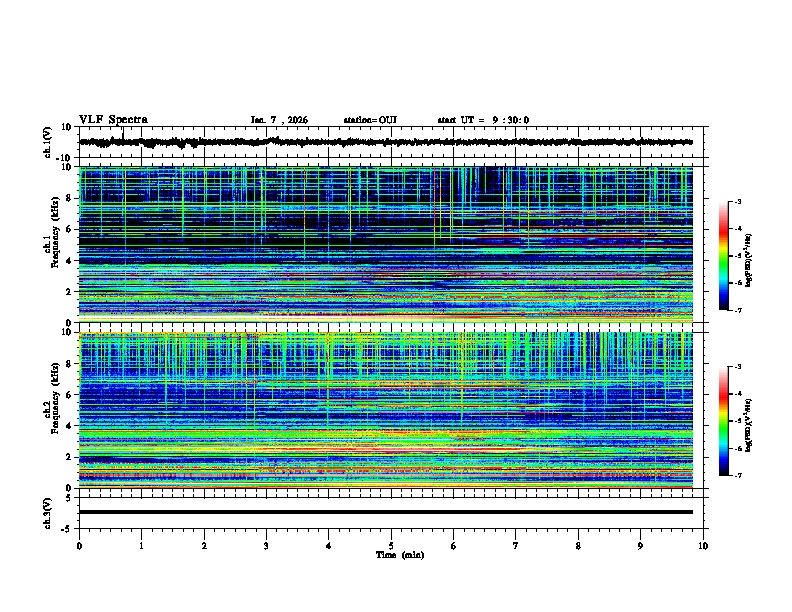The image size is (792, 612).
Task: Click the ch.1 voltage waveform trace
Action: (386, 142)
